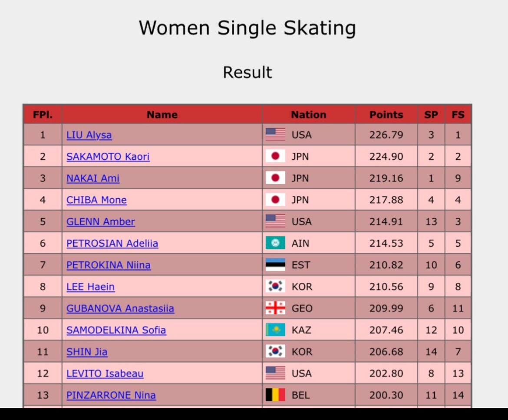Open the SAKAMOTO Kaori link
The image size is (508, 420).
point(108,157)
